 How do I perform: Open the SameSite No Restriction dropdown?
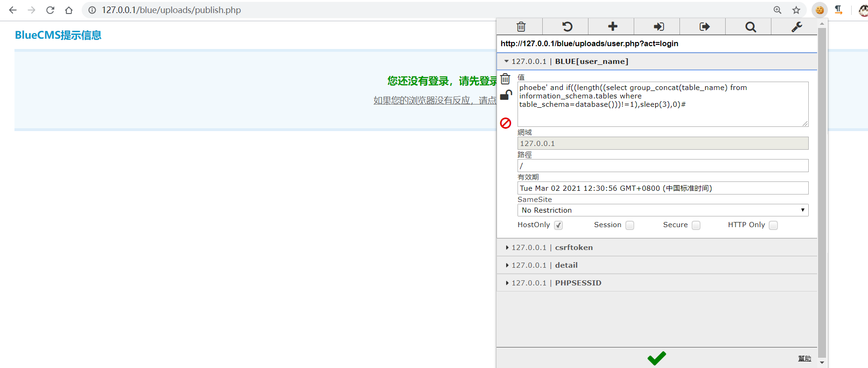tap(663, 210)
